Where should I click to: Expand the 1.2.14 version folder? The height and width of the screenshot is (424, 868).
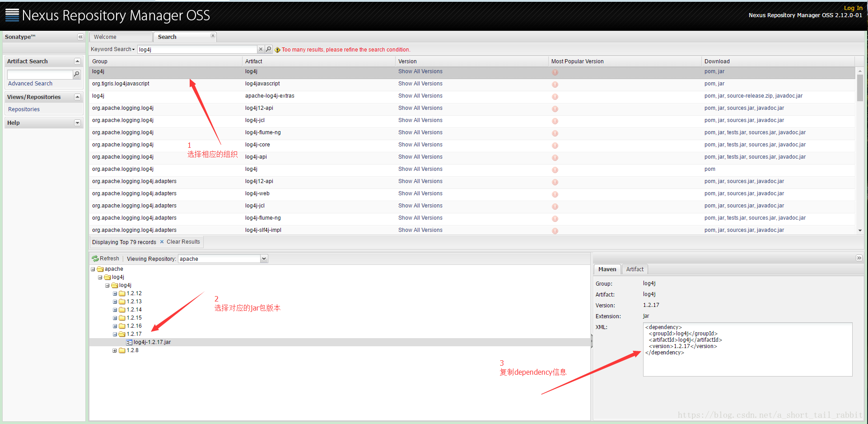pyautogui.click(x=115, y=310)
